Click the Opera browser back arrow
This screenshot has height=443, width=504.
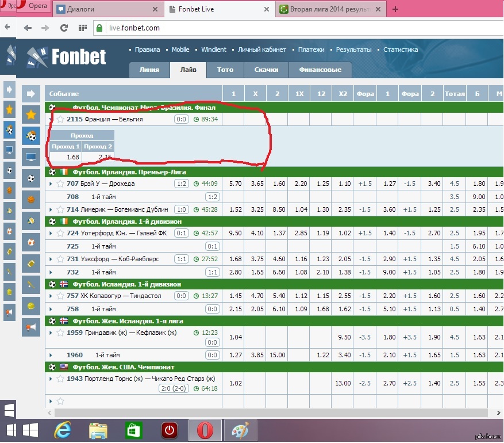tap(28, 28)
